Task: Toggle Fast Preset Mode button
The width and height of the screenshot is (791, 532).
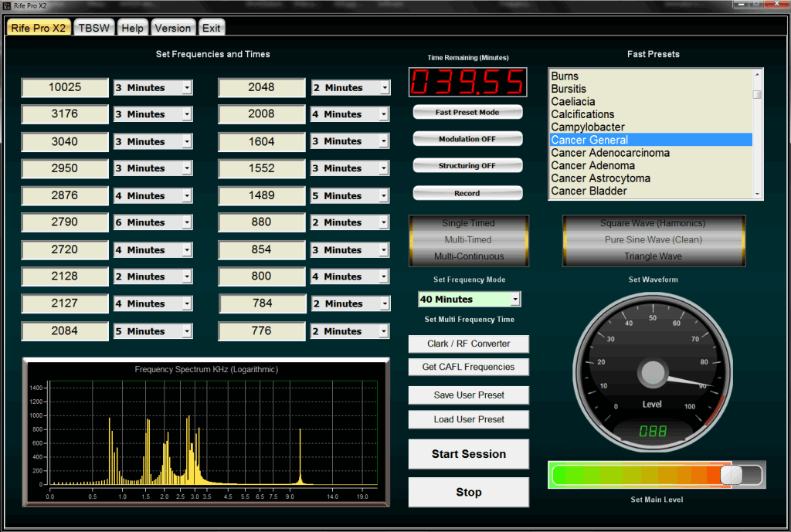Action: pyautogui.click(x=467, y=113)
